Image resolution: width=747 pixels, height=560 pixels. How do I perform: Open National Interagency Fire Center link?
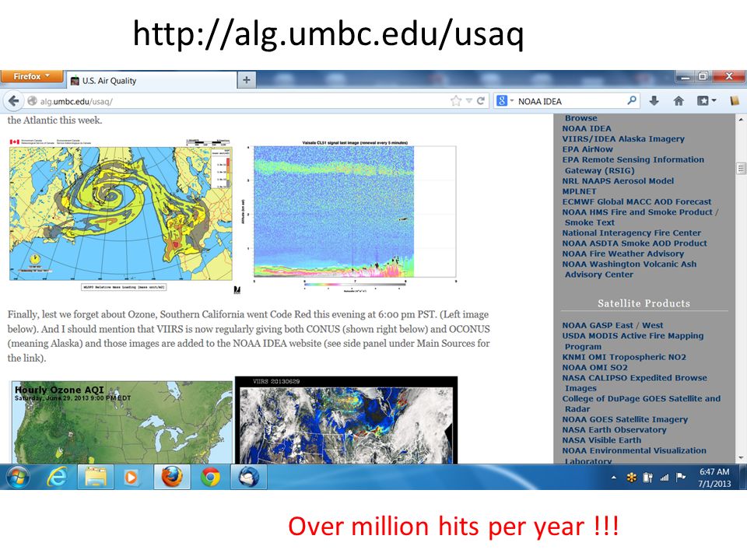tap(632, 233)
